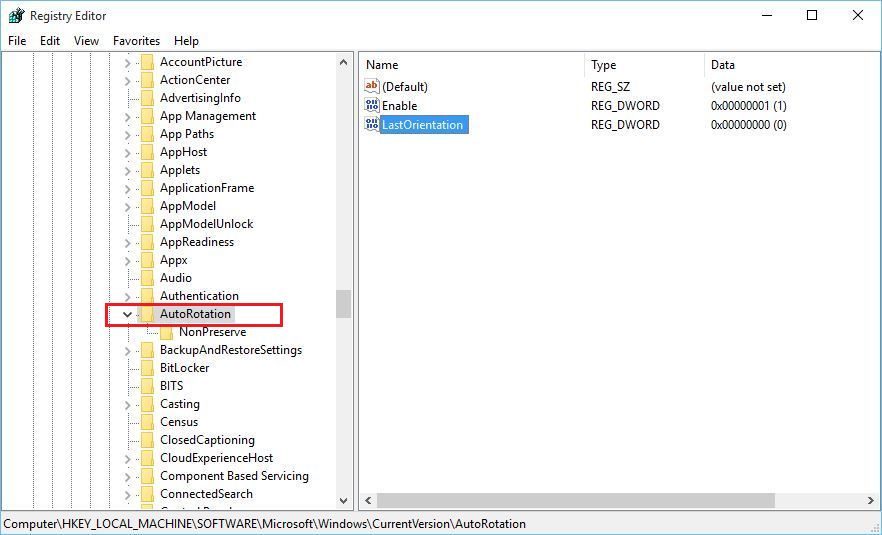Select the Component Based Servicing key label
The width and height of the screenshot is (882, 535).
tap(234, 476)
